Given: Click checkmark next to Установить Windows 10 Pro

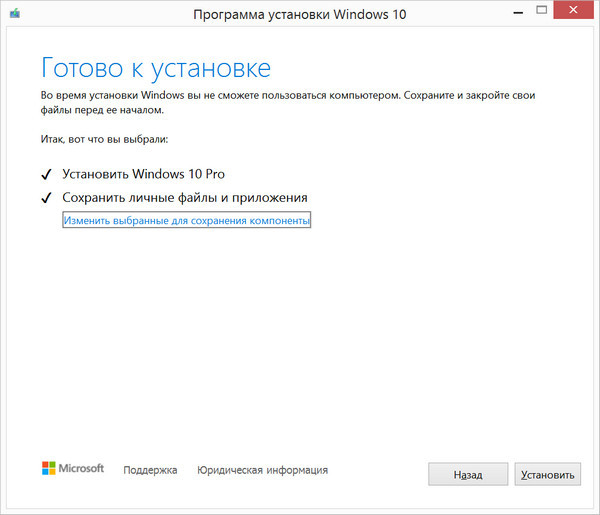Looking at the screenshot, I should click(x=46, y=174).
